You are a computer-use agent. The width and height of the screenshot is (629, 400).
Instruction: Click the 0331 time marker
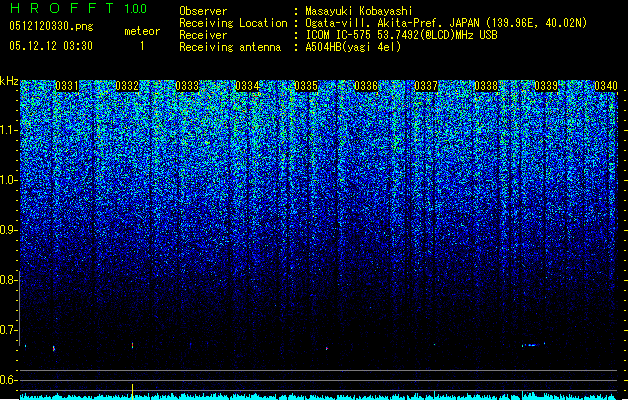point(67,86)
